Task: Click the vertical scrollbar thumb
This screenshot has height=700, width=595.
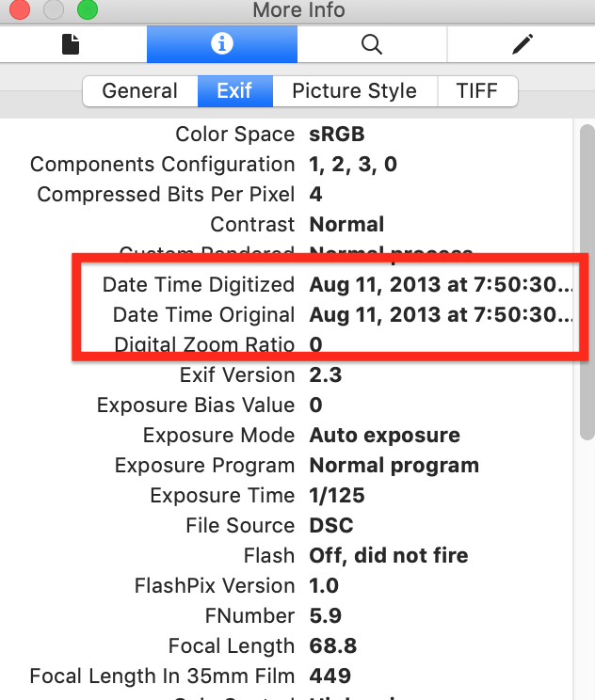Action: [x=587, y=282]
